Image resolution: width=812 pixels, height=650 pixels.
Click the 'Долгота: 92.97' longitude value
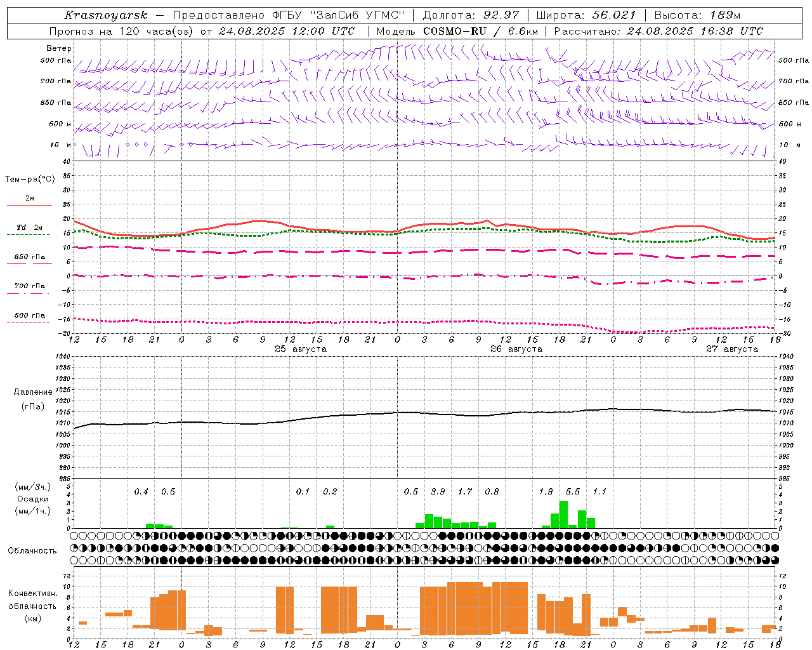[471, 15]
